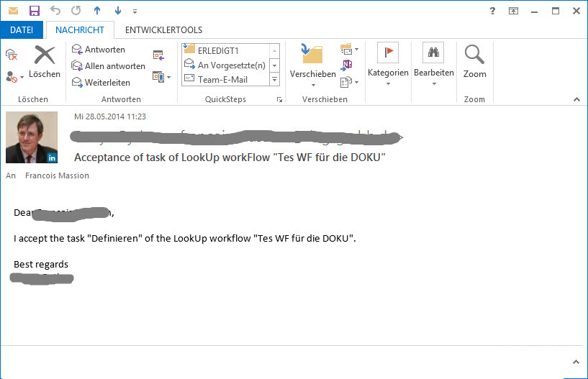
Task: Click the "Best regards" text
Action: pyautogui.click(x=41, y=264)
